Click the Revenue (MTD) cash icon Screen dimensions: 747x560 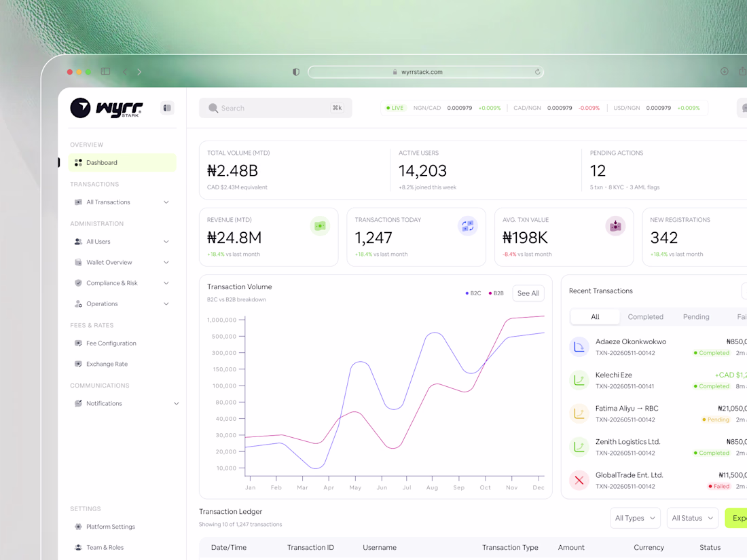click(320, 226)
